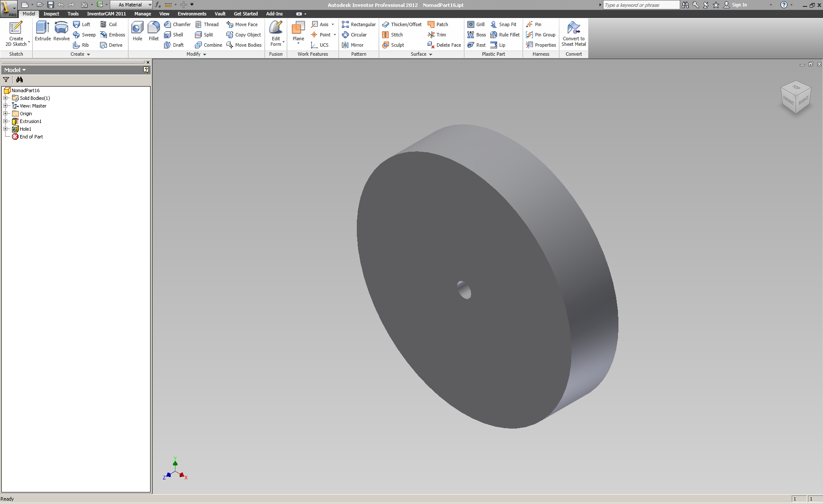Image resolution: width=823 pixels, height=504 pixels.
Task: Click the Rule Fillet button
Action: point(505,35)
